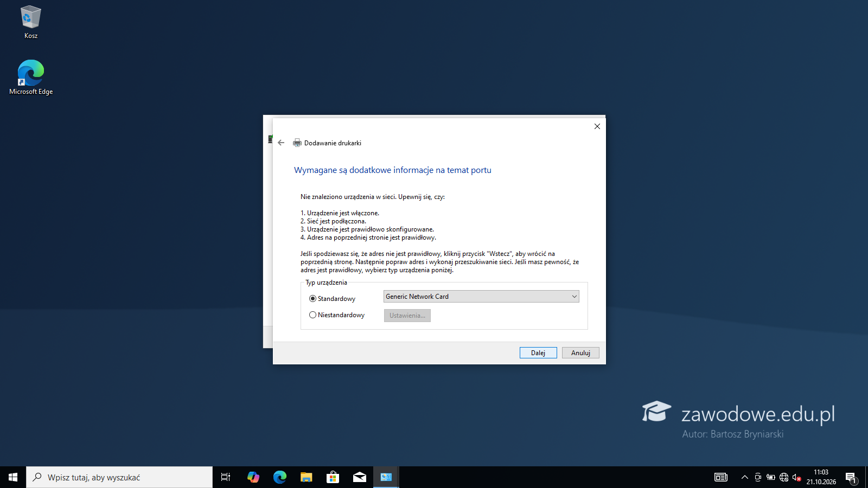Open the Kosz recycle bin icon
This screenshot has width=868, height=488.
[31, 22]
